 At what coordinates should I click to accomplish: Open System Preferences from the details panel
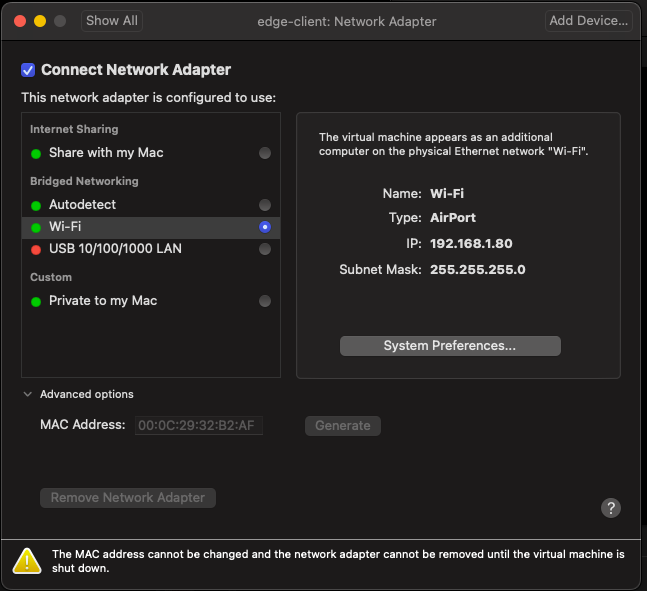point(450,346)
